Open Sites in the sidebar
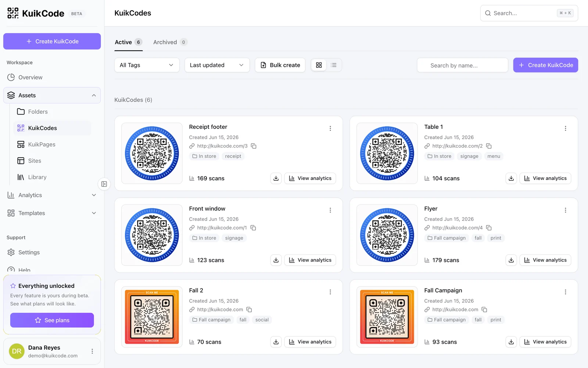The height and width of the screenshot is (368, 588). coord(52,161)
